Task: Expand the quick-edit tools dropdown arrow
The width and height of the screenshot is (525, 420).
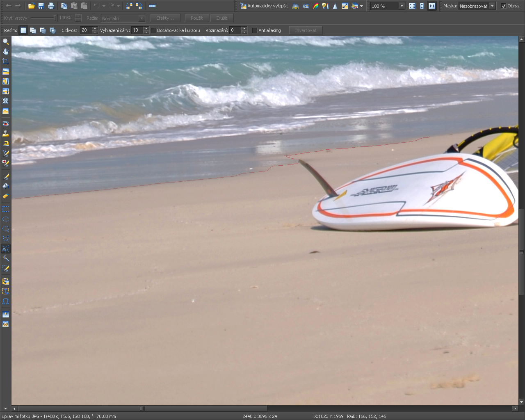Action: [361, 6]
